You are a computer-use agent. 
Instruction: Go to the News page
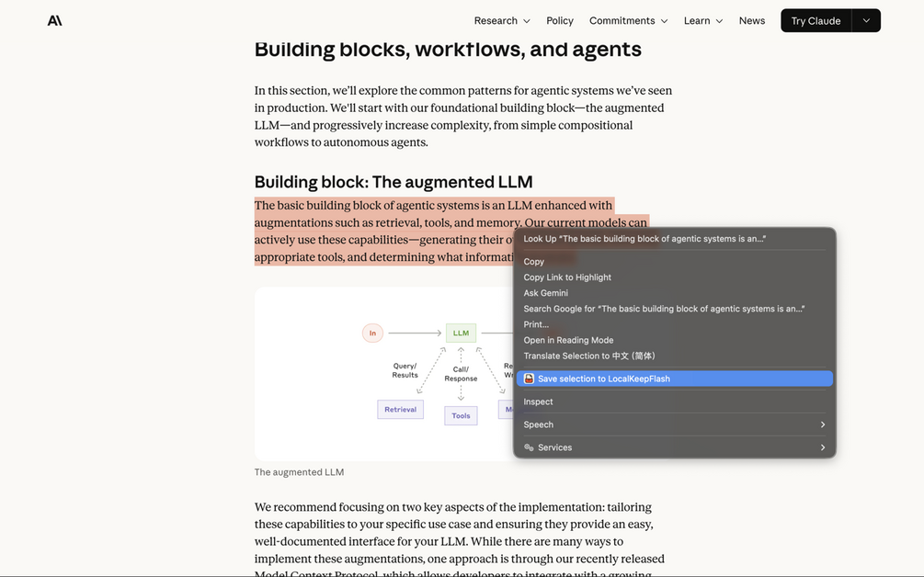click(x=752, y=20)
